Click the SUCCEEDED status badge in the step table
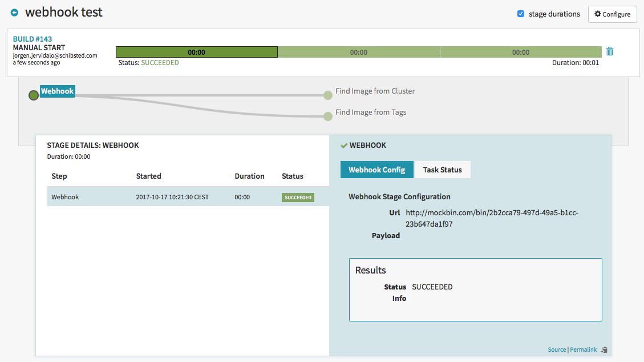 [297, 197]
